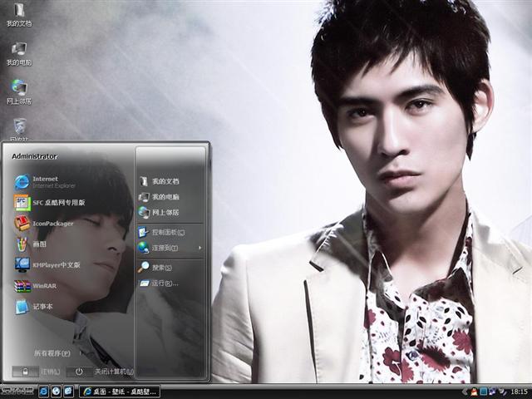Launch Internet Explorer from the start menu

(x=46, y=182)
